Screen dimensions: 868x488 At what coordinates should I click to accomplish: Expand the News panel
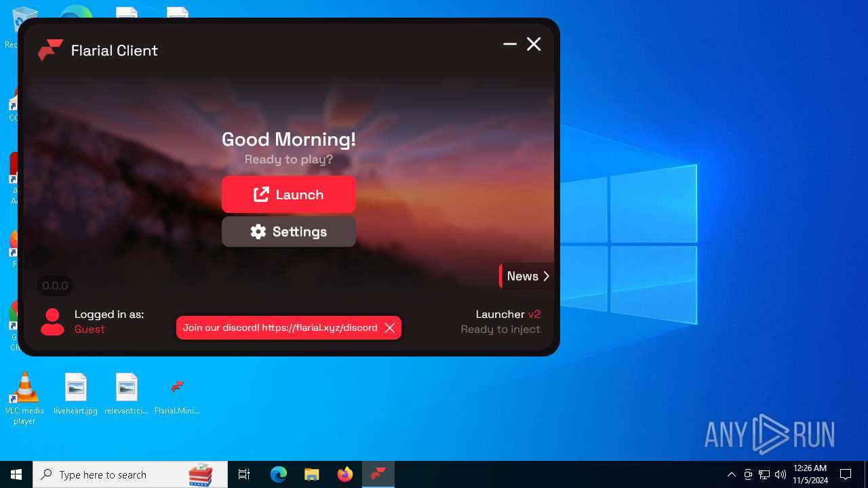527,276
